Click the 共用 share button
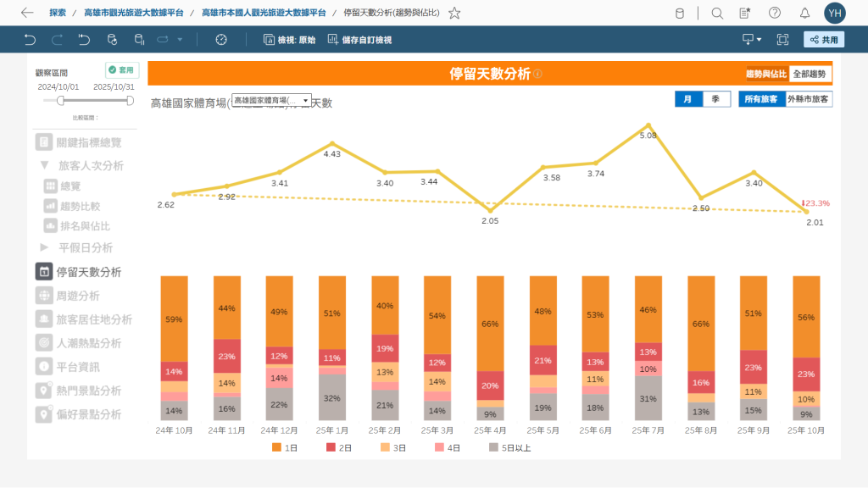 coord(823,39)
